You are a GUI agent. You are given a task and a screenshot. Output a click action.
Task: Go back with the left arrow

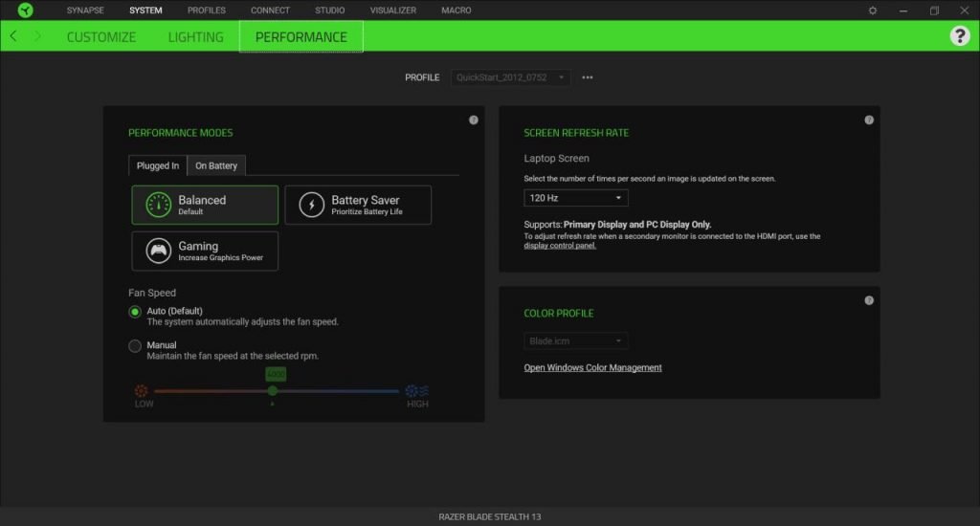pyautogui.click(x=13, y=36)
